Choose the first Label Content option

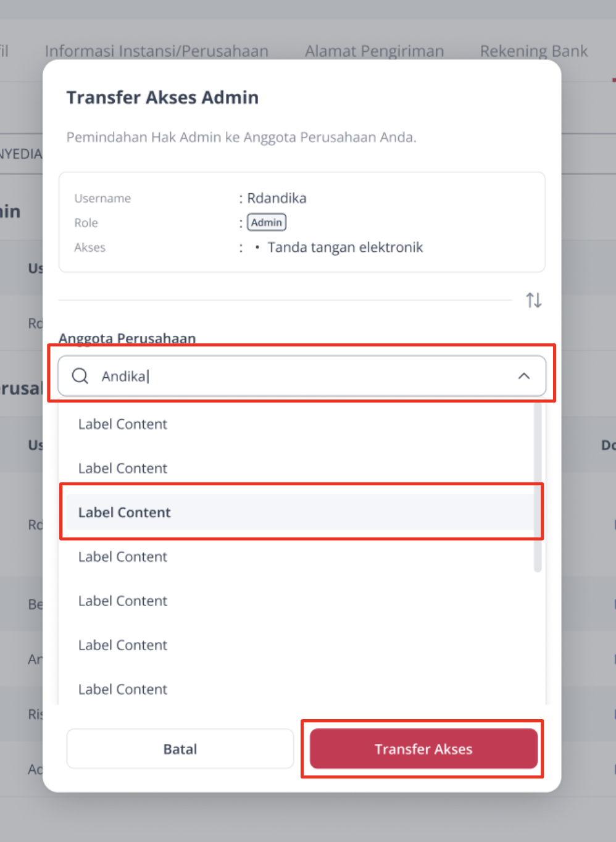coord(123,424)
